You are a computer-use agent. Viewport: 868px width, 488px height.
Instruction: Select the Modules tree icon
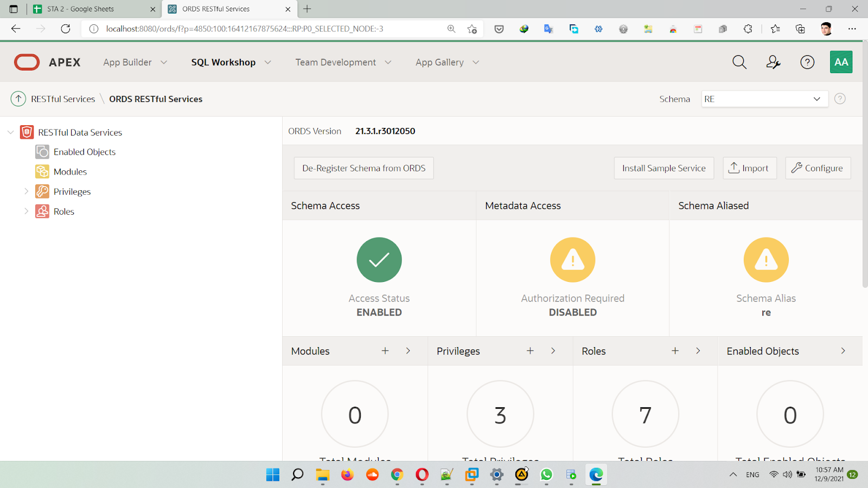42,171
